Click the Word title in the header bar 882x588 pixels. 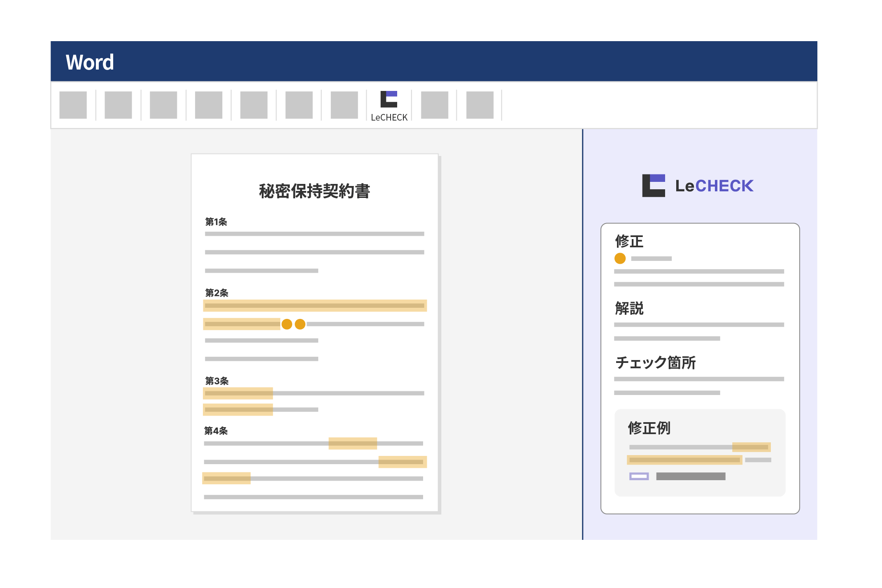pyautogui.click(x=90, y=63)
